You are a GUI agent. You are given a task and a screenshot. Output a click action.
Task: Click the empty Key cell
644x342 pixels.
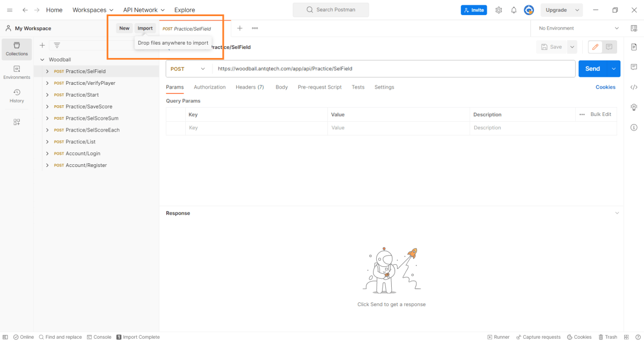[257, 128]
